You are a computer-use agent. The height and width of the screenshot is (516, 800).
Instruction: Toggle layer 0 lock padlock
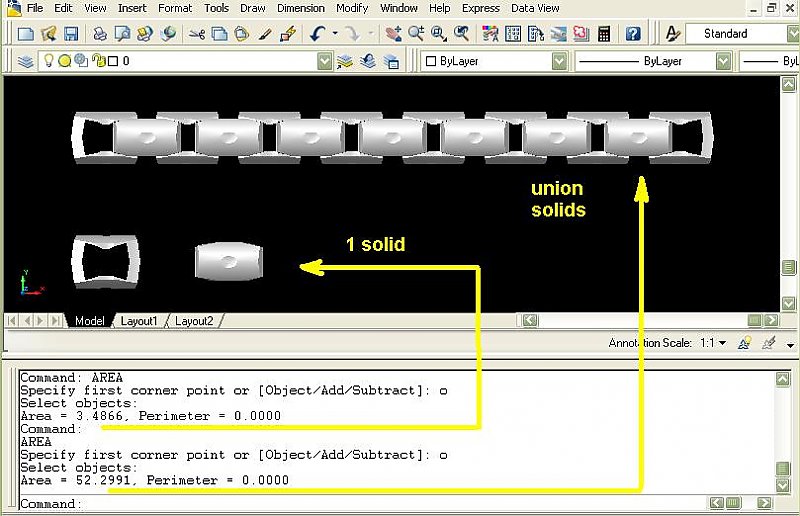coord(99,61)
